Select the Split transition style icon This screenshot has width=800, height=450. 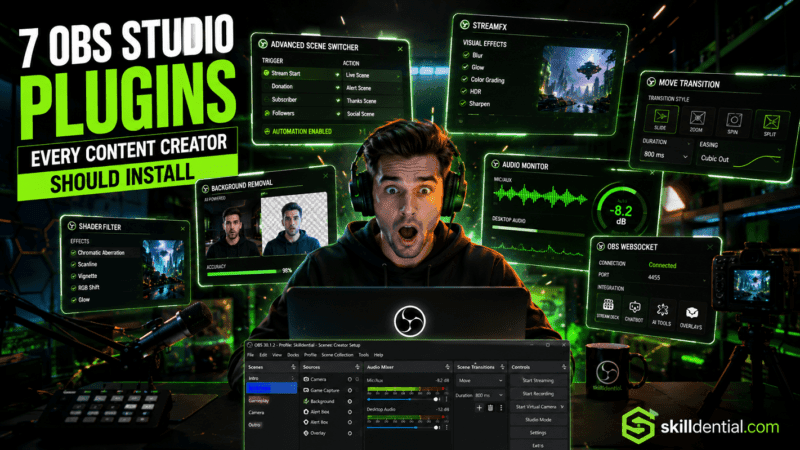771,123
